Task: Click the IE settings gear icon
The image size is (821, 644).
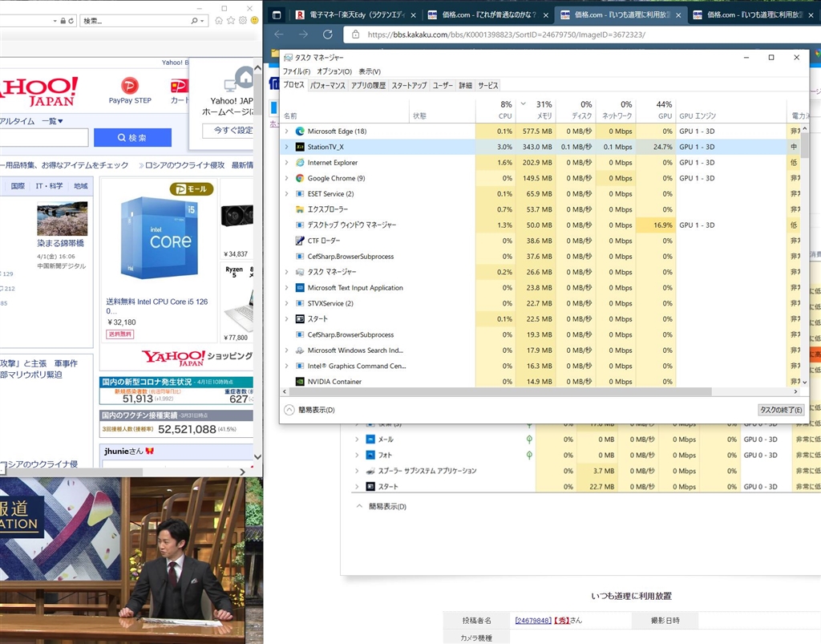Action: click(x=242, y=20)
